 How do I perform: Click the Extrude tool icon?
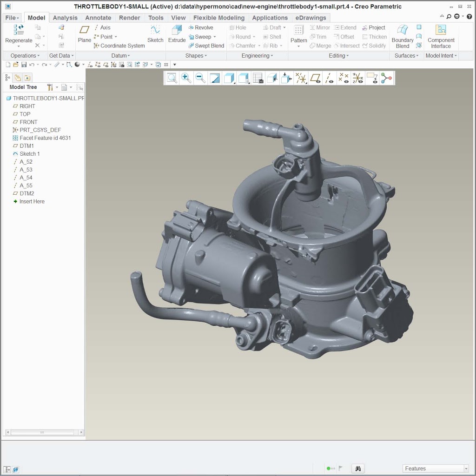pyautogui.click(x=177, y=34)
